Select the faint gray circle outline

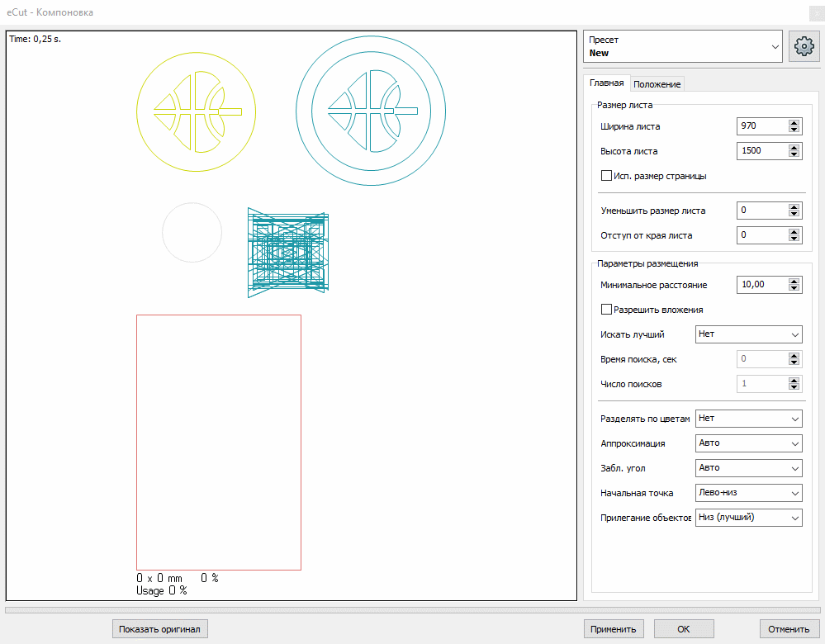coord(192,232)
